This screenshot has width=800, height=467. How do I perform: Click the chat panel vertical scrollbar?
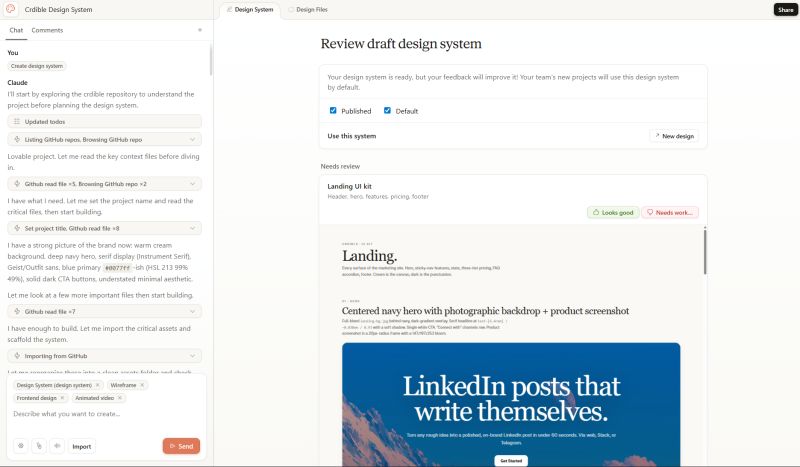pos(211,61)
